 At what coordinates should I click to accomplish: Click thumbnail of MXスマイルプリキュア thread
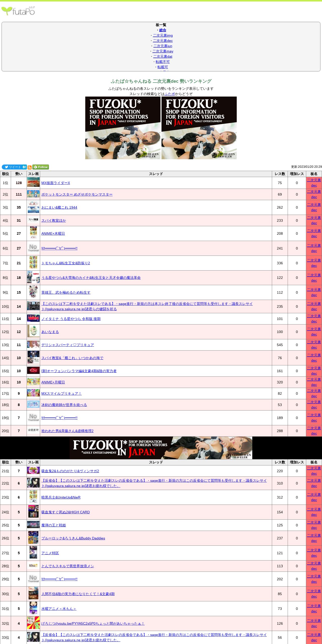pos(33,393)
